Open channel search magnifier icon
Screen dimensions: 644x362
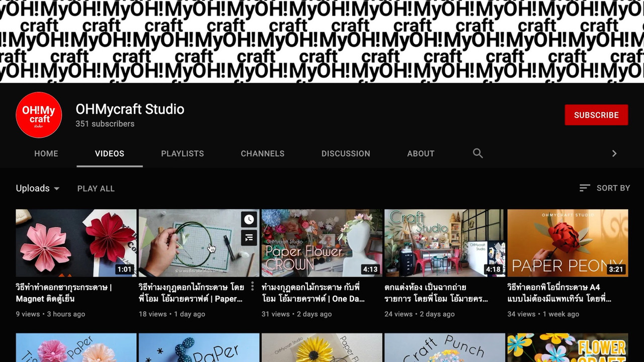[x=478, y=153]
